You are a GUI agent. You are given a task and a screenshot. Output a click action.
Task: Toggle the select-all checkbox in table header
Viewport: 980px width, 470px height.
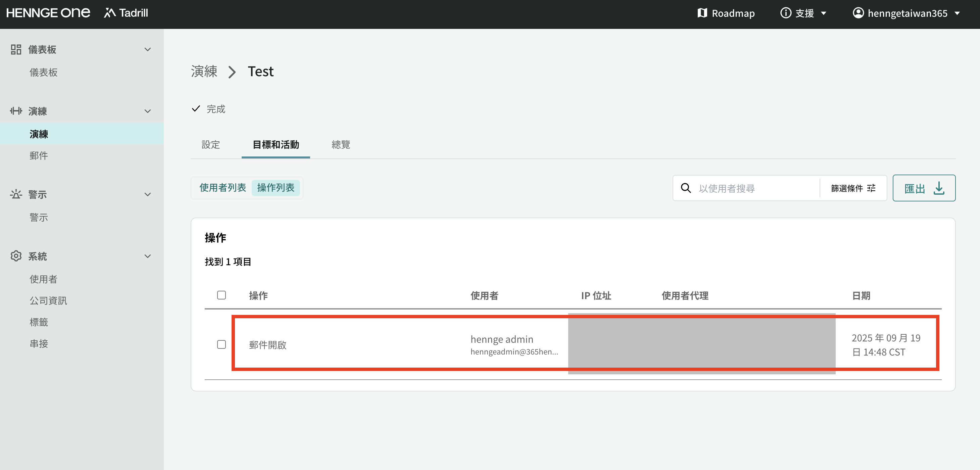tap(222, 295)
